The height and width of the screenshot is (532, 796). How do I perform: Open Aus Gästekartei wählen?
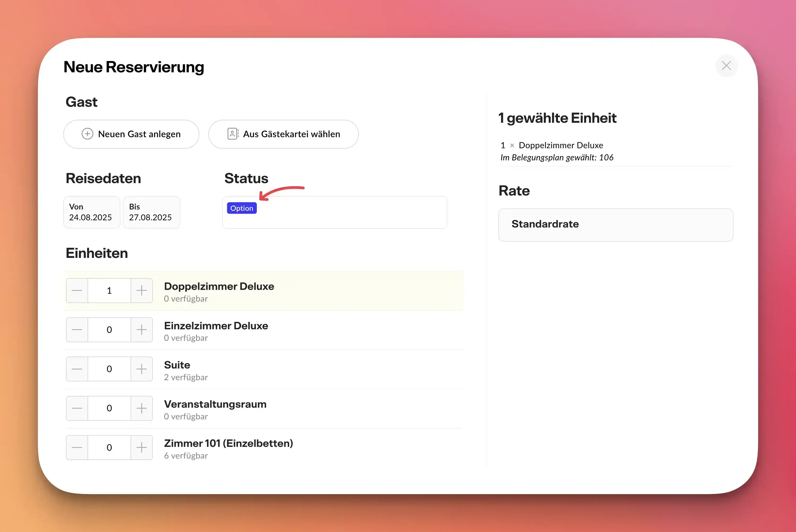(x=283, y=134)
